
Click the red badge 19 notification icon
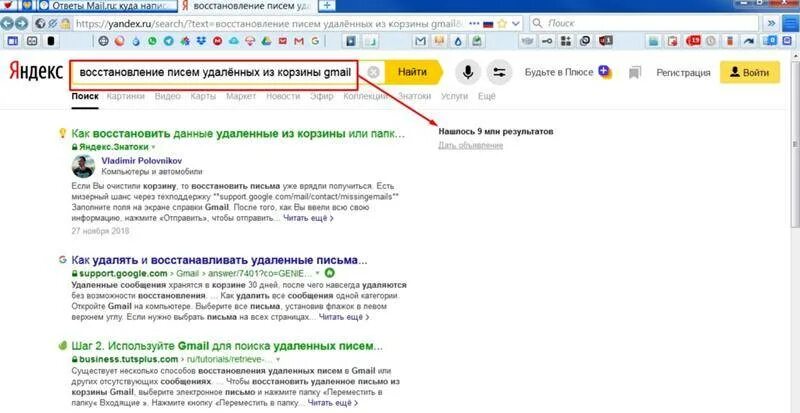(x=693, y=40)
